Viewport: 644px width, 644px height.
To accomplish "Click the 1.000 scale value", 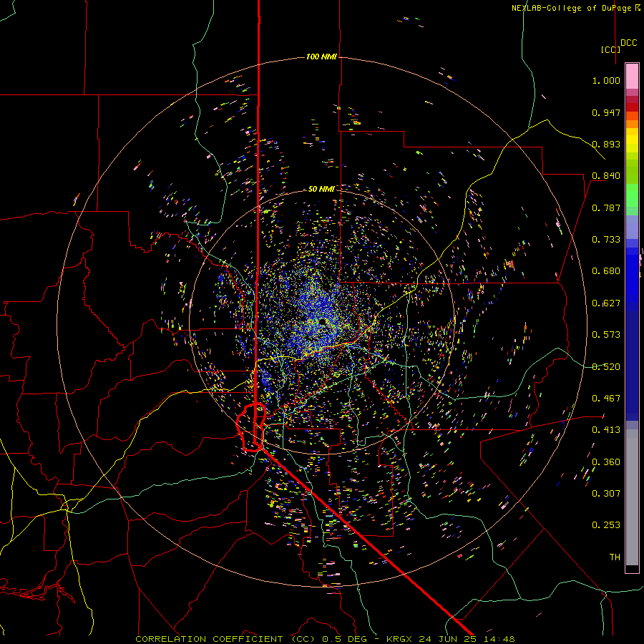I will pyautogui.click(x=606, y=80).
